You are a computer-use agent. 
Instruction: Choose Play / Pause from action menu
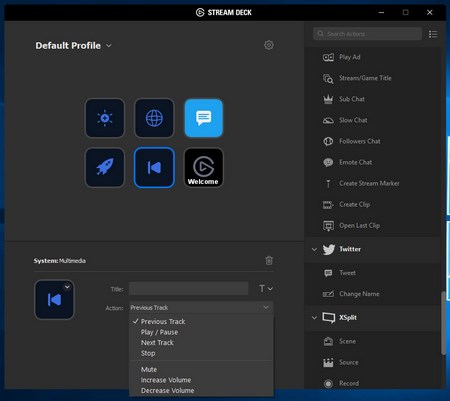coord(159,332)
